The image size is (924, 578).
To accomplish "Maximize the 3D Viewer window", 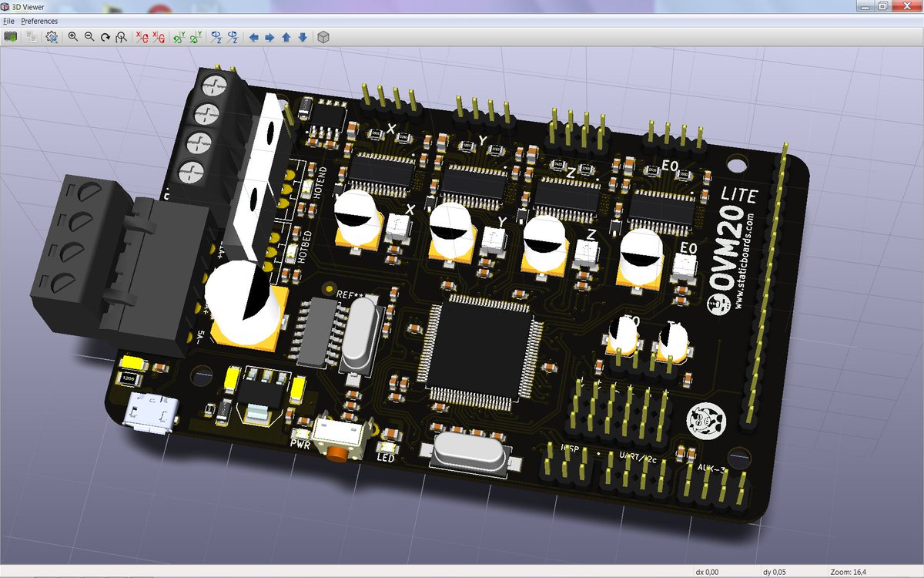I will [x=883, y=5].
